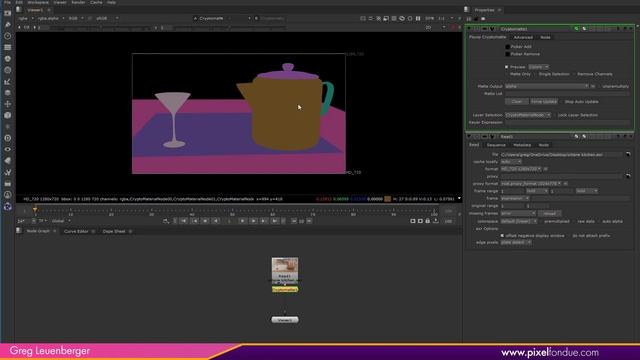Open the colorspace dropdown in Read1

tap(519, 221)
